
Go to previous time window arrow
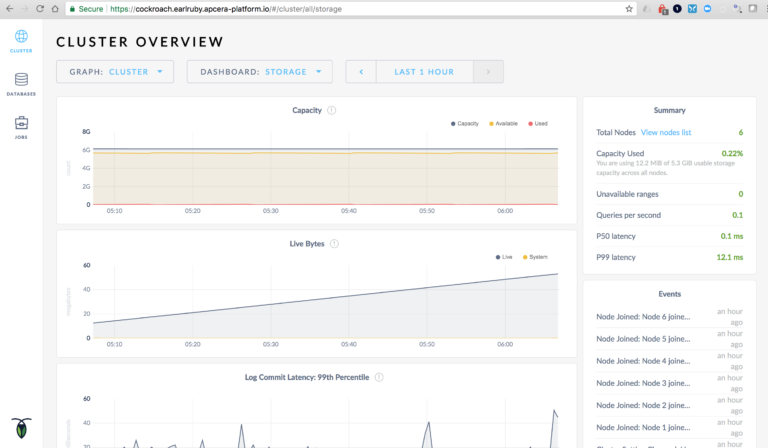[x=361, y=72]
